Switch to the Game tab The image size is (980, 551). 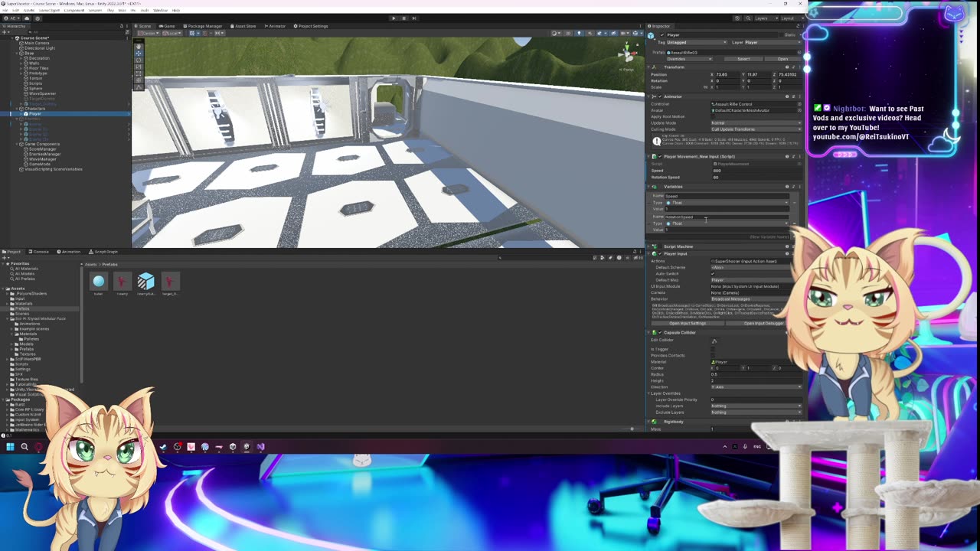pyautogui.click(x=167, y=26)
